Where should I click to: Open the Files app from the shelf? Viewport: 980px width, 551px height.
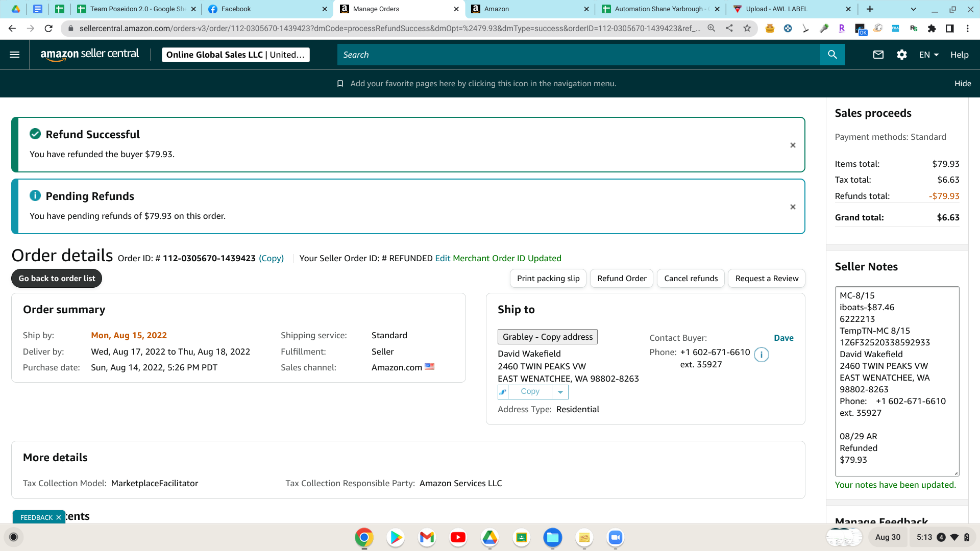tap(553, 537)
